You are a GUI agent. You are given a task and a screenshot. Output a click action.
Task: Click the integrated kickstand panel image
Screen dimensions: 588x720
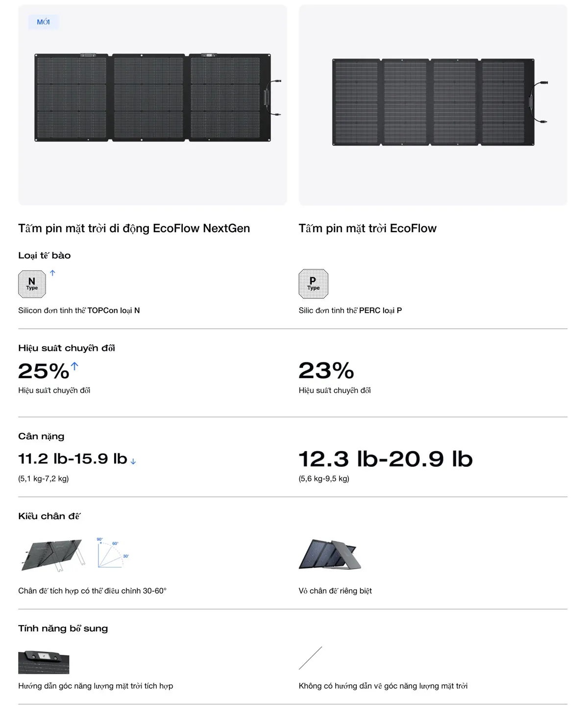point(53,555)
